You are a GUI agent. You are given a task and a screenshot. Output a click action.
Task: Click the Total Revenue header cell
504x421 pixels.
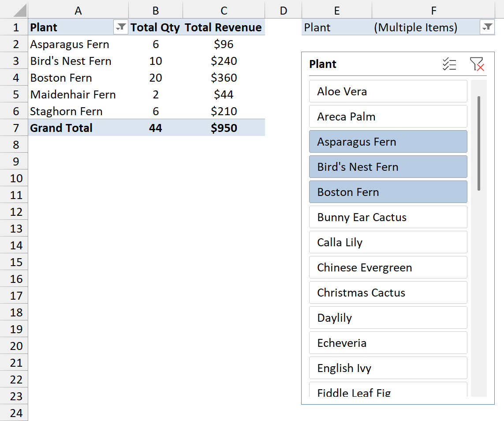coord(224,27)
